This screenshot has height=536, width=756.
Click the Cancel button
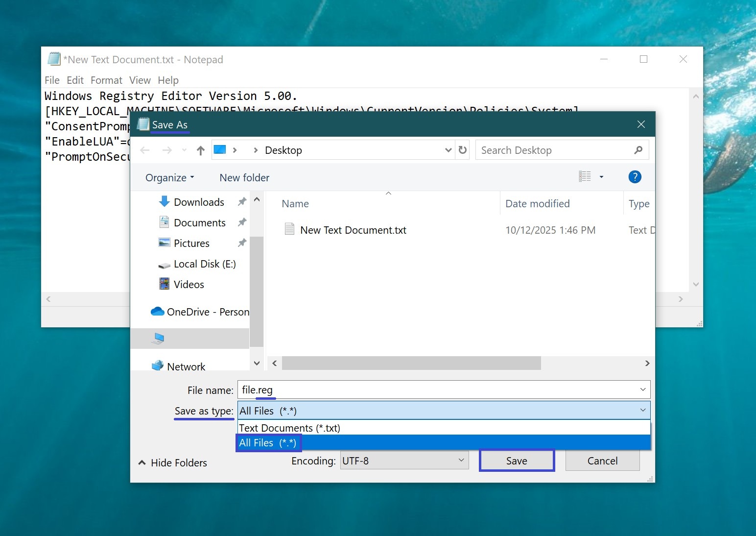(x=602, y=461)
